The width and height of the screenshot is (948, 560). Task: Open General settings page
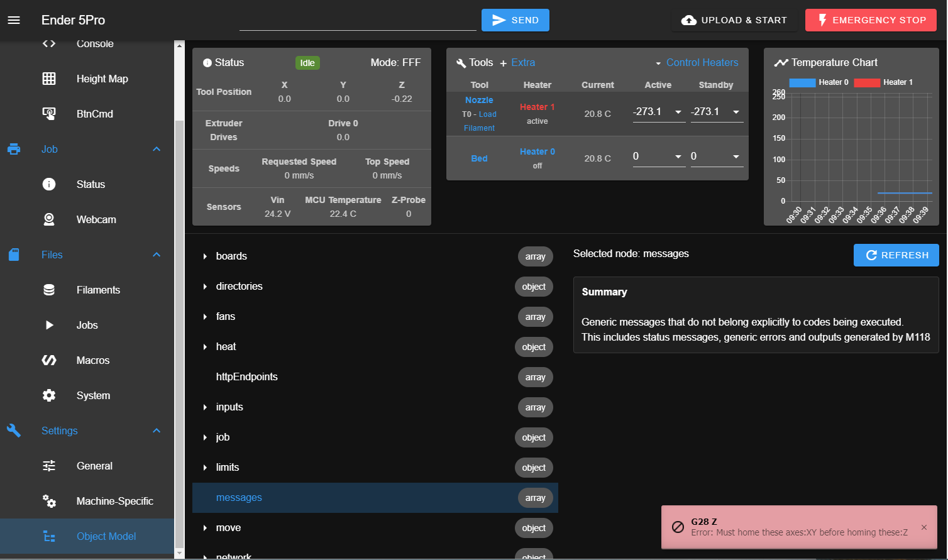[87, 466]
